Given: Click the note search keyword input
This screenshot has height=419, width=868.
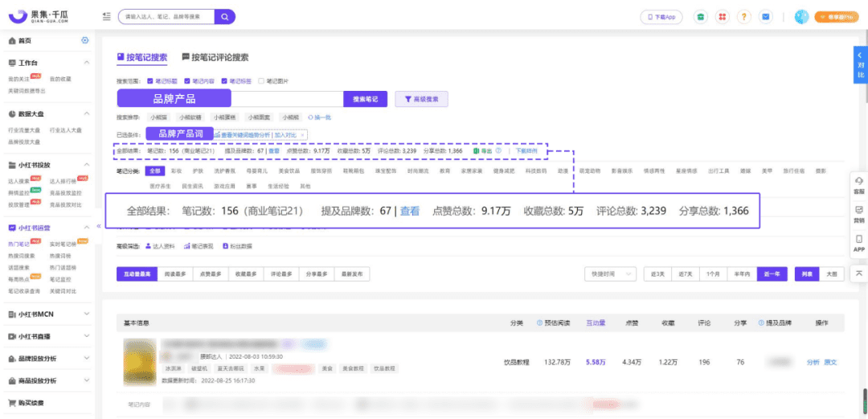Looking at the screenshot, I should pos(230,99).
